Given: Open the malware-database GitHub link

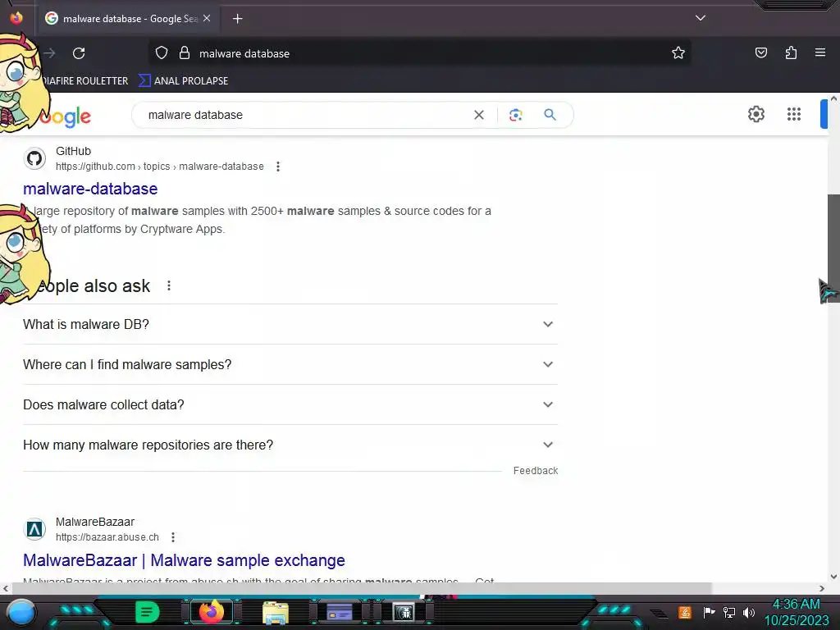Looking at the screenshot, I should click(x=90, y=189).
